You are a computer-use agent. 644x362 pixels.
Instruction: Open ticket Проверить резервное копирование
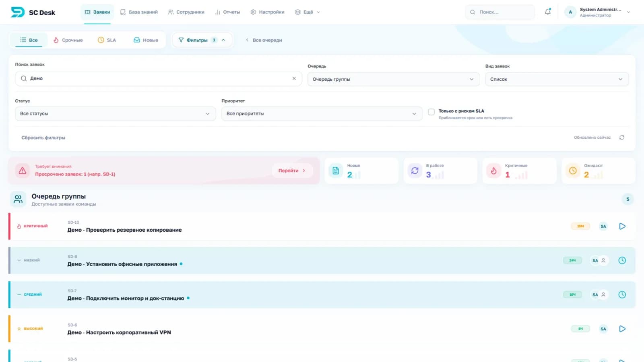(x=124, y=230)
